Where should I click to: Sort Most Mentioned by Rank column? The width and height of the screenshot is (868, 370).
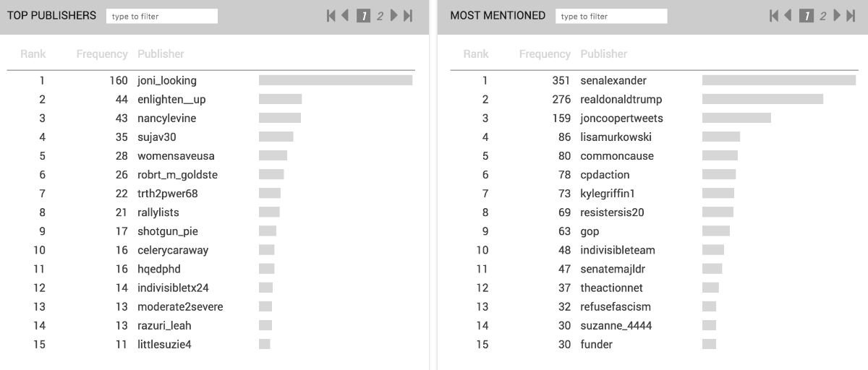pyautogui.click(x=476, y=54)
